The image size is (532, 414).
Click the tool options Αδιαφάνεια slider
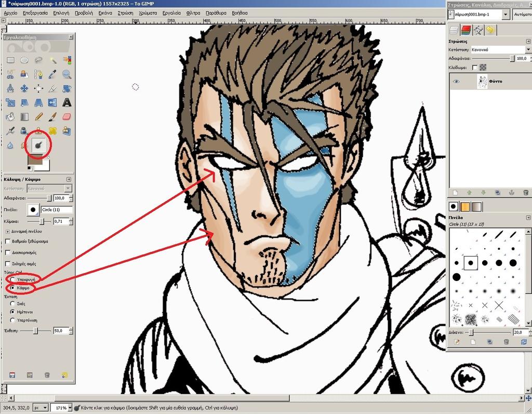pyautogui.click(x=39, y=198)
